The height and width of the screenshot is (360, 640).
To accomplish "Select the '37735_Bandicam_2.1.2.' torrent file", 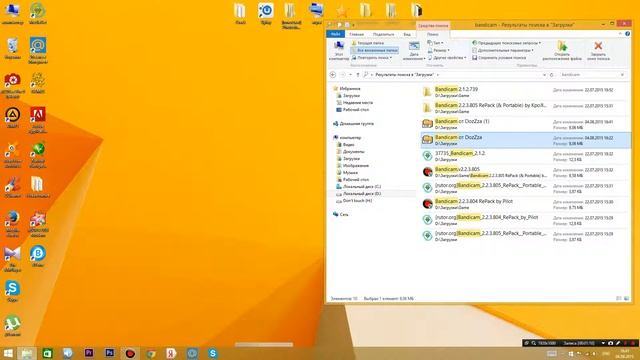I will [525, 156].
